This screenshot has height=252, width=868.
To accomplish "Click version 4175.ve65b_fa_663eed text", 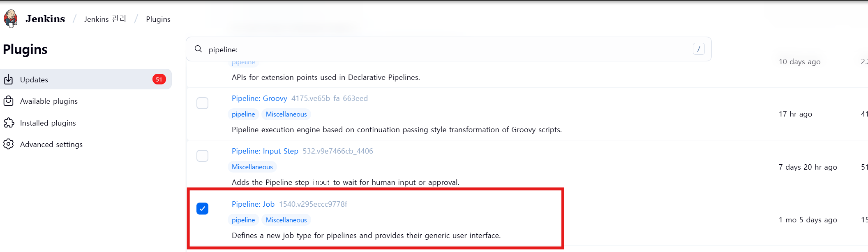I will click(x=330, y=98).
